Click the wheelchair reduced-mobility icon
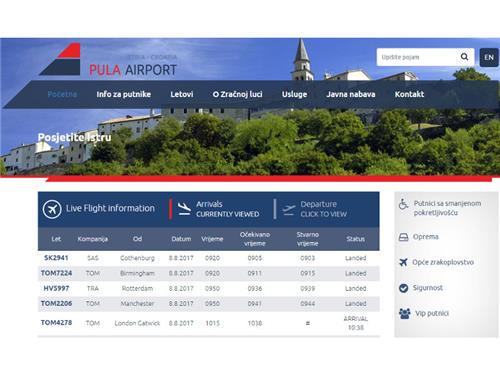 (x=403, y=204)
